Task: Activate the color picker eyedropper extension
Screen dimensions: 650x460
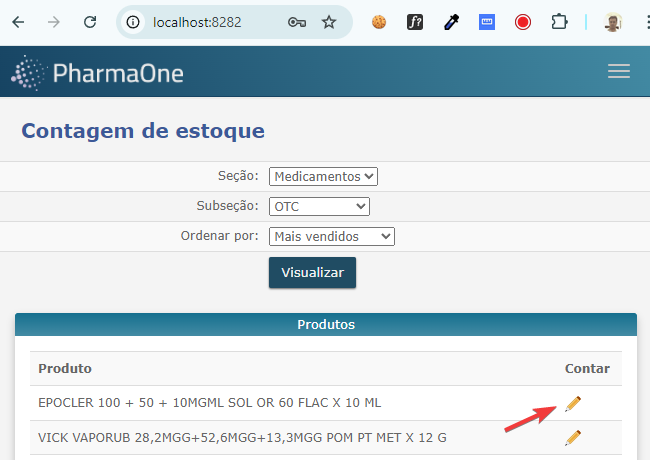Action: coord(451,22)
